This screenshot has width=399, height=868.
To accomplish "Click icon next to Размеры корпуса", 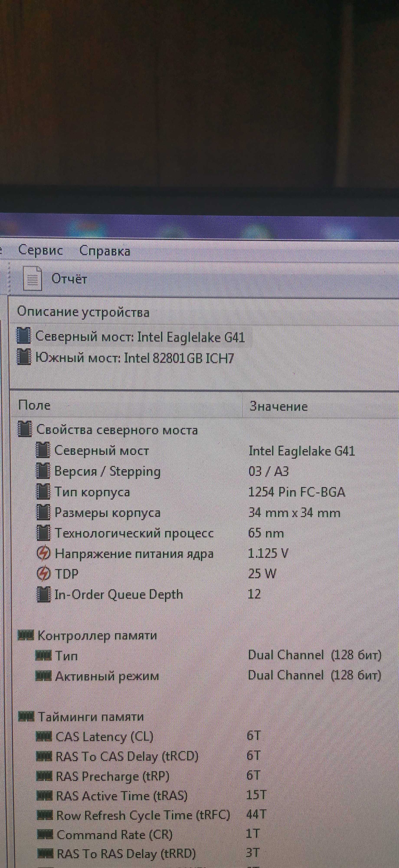I will (43, 512).
